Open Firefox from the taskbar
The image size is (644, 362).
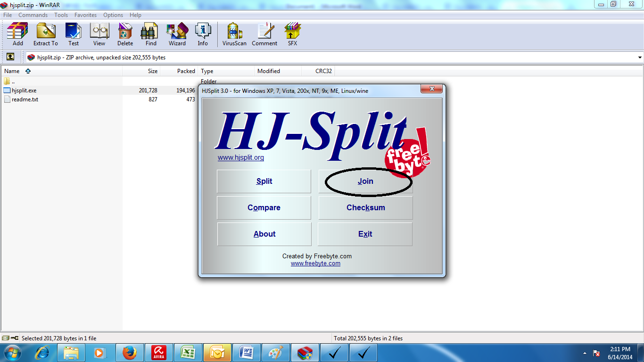[129, 353]
